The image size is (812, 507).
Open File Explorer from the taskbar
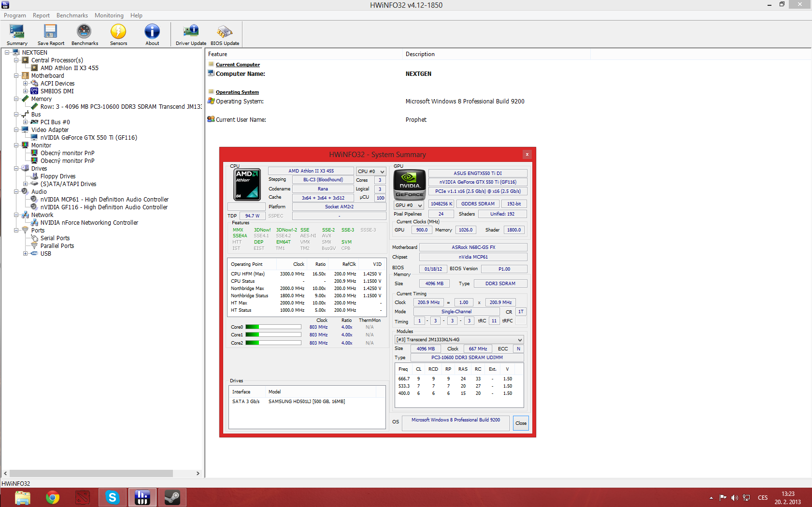tap(23, 497)
